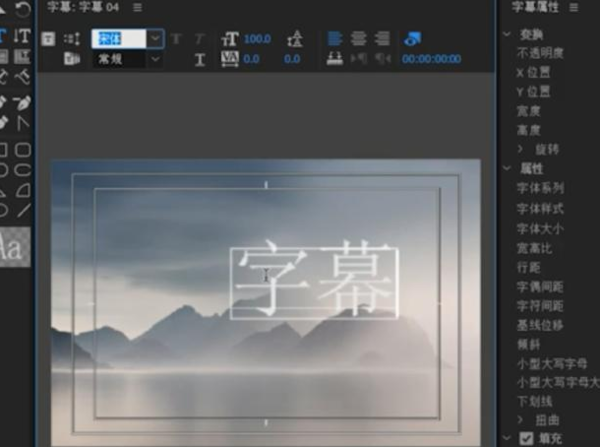This screenshot has width=600, height=447.
Task: Collapse the 填充 section chevron
Action: point(507,438)
